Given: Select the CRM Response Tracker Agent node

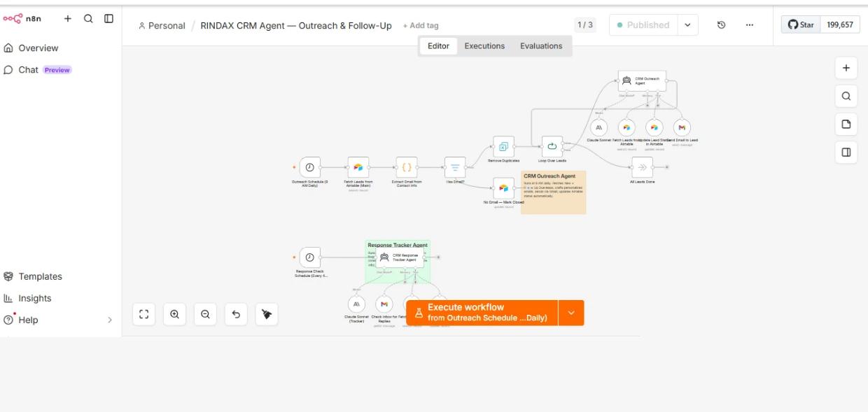Looking at the screenshot, I should pos(400,257).
